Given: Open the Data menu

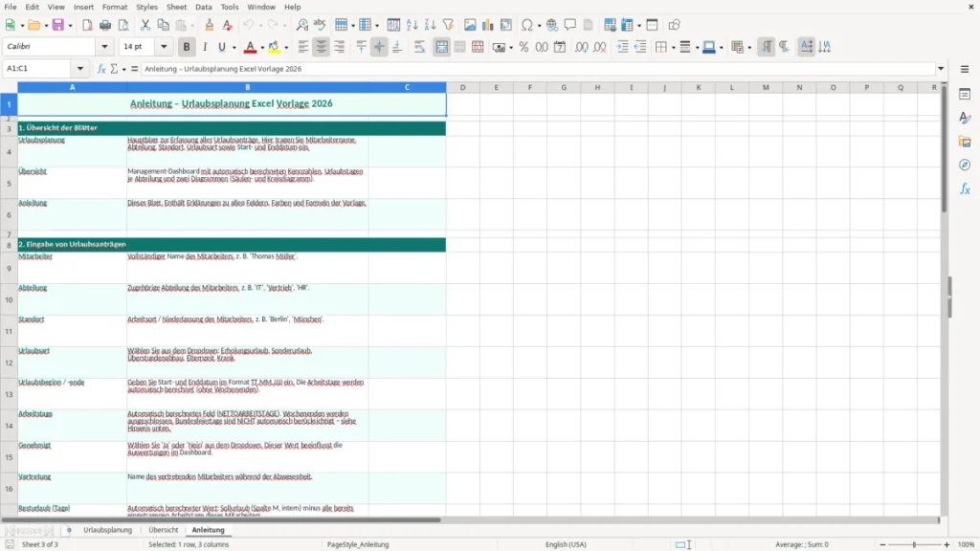Looking at the screenshot, I should (x=203, y=7).
